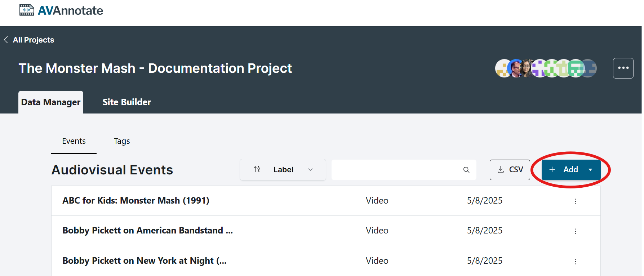
Task: Click Video type in ABC for Kids row
Action: click(377, 201)
